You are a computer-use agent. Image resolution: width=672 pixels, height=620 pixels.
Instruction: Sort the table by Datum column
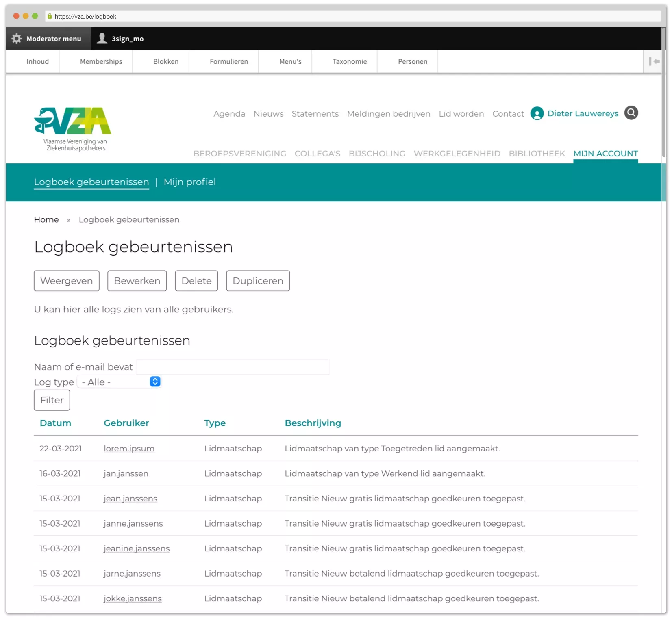(55, 423)
